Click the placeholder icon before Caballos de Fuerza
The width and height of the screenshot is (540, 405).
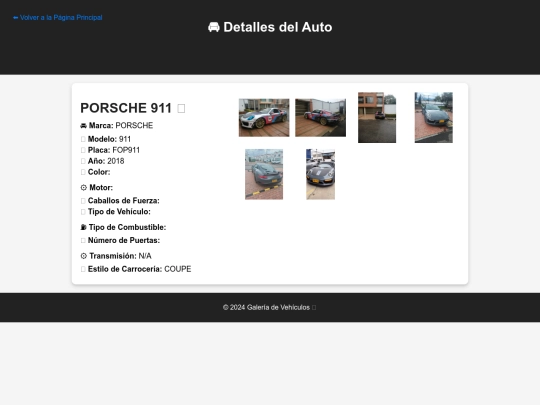(83, 201)
